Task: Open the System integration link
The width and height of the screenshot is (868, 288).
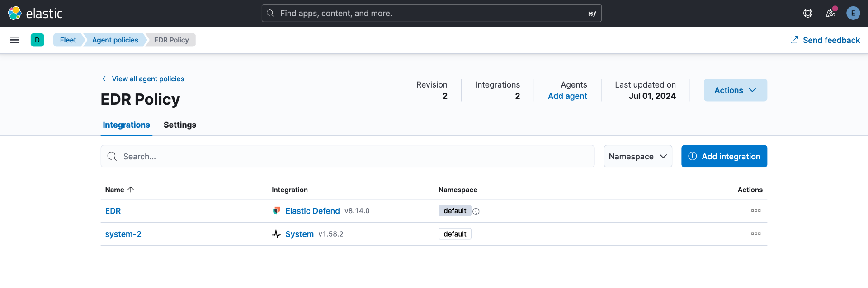Action: tap(300, 234)
